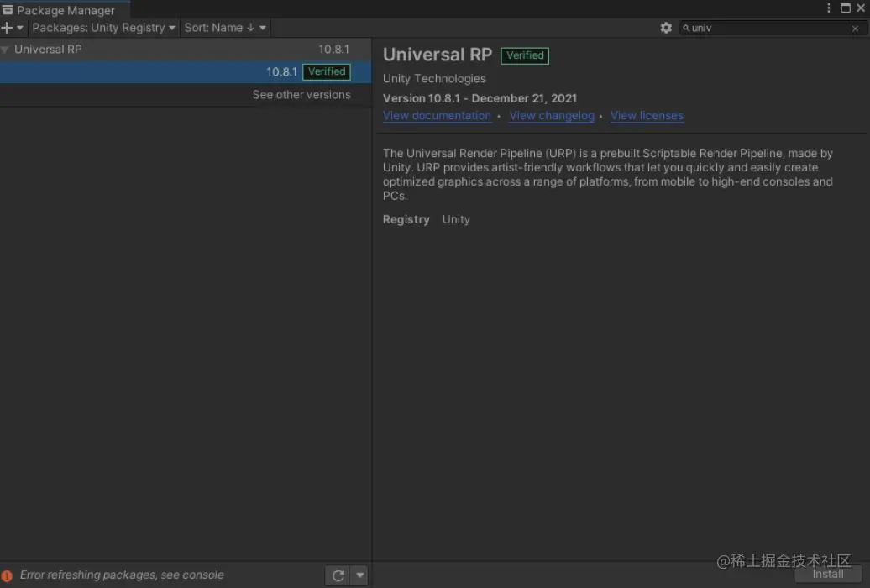The image size is (870, 588).
Task: Select the Package Manager tab
Action: pyautogui.click(x=65, y=10)
